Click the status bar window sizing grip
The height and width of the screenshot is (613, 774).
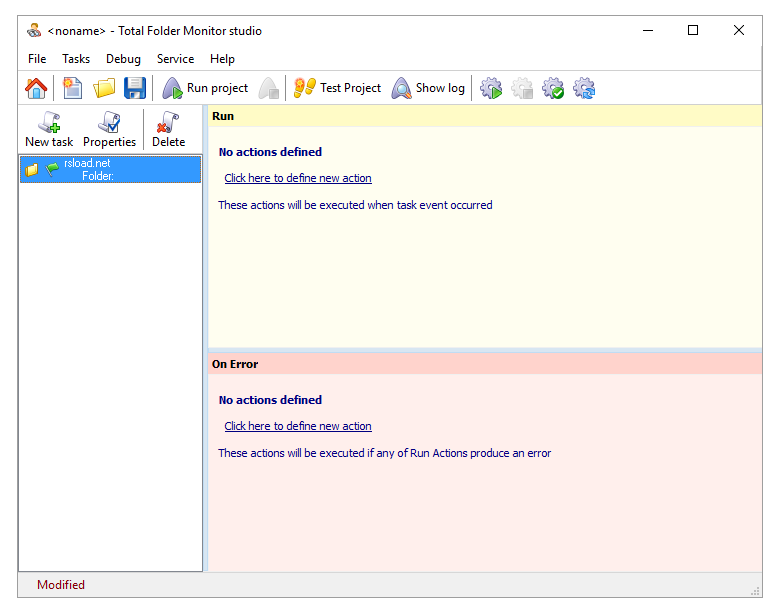(x=755, y=591)
